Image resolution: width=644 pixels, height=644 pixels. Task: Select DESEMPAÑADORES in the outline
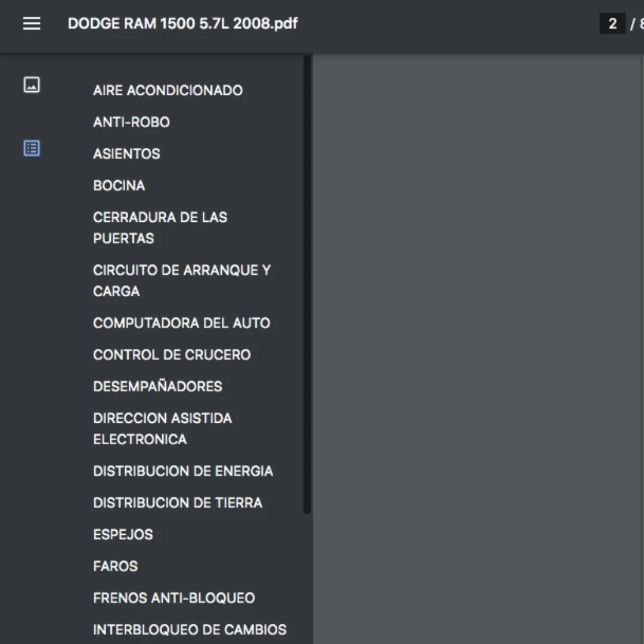click(157, 386)
